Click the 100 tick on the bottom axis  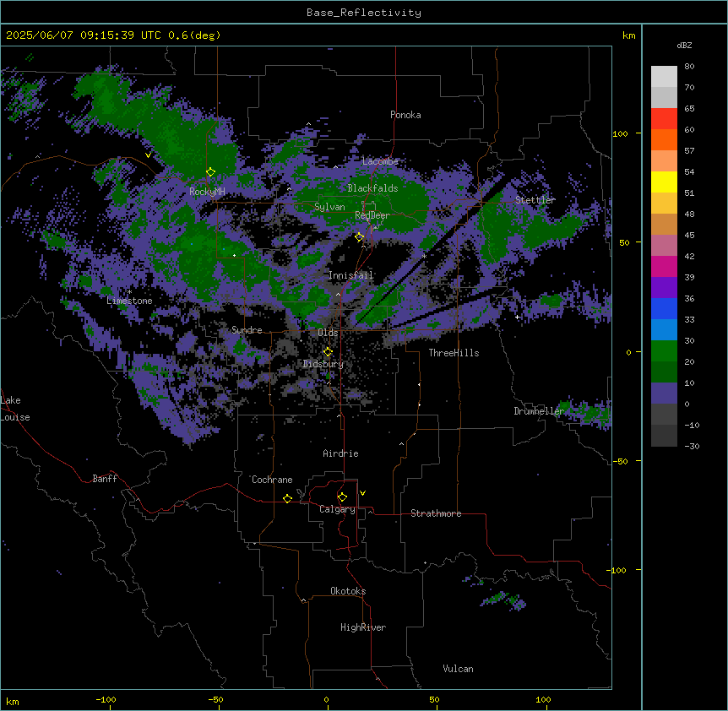click(543, 699)
